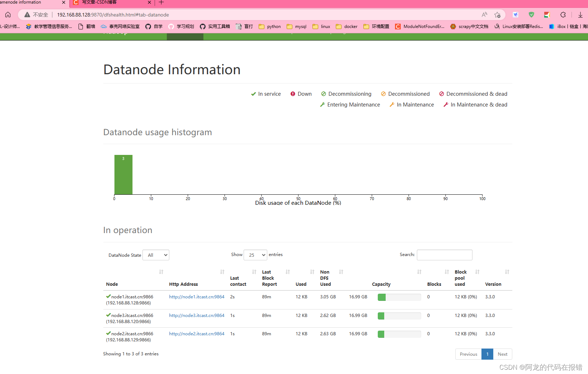Add page to favorites with star icon
The image size is (588, 374).
click(x=497, y=15)
